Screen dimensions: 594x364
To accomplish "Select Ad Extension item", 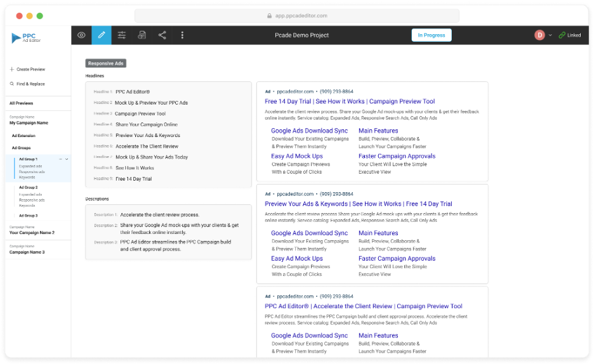I will [x=23, y=136].
